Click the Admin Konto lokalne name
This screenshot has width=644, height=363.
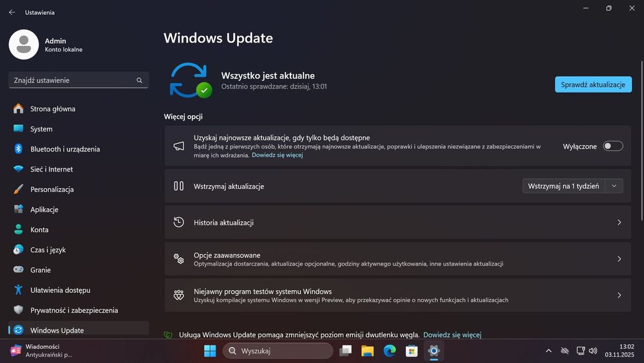[x=64, y=44]
